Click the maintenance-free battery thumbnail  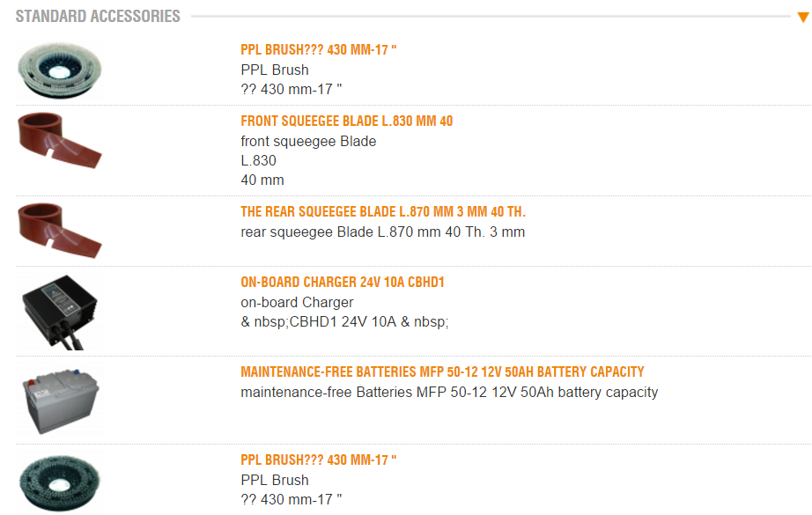click(62, 401)
